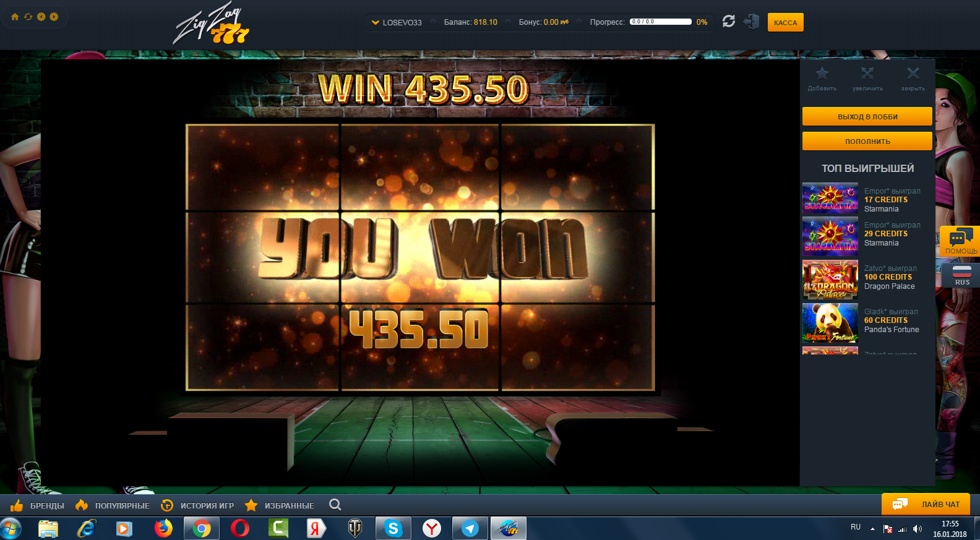
Task: Switch language via RUS flag button
Action: 961,274
